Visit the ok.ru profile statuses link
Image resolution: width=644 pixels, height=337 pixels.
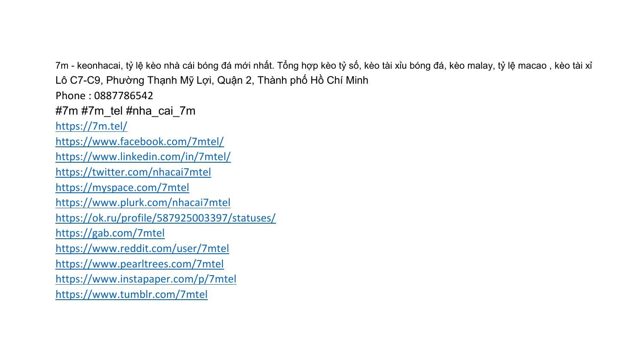point(166,218)
